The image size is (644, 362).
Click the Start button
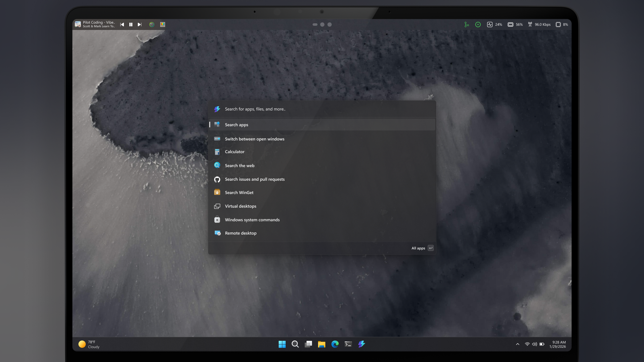(x=282, y=344)
